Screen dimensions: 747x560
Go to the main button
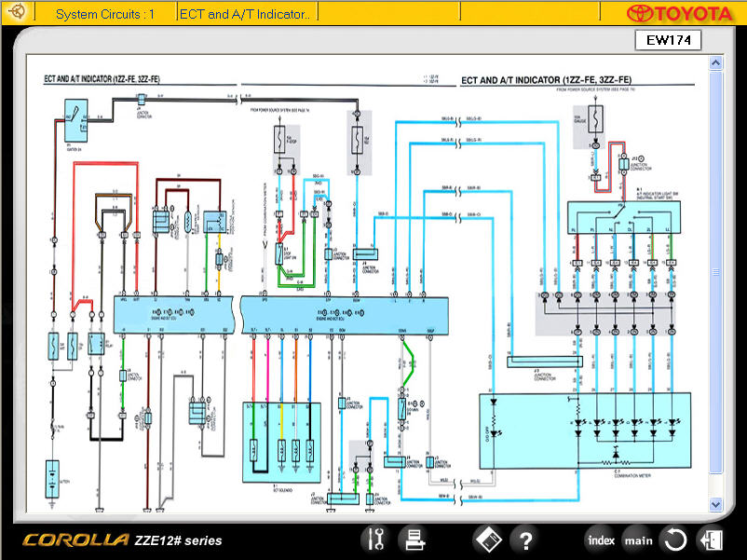point(638,540)
